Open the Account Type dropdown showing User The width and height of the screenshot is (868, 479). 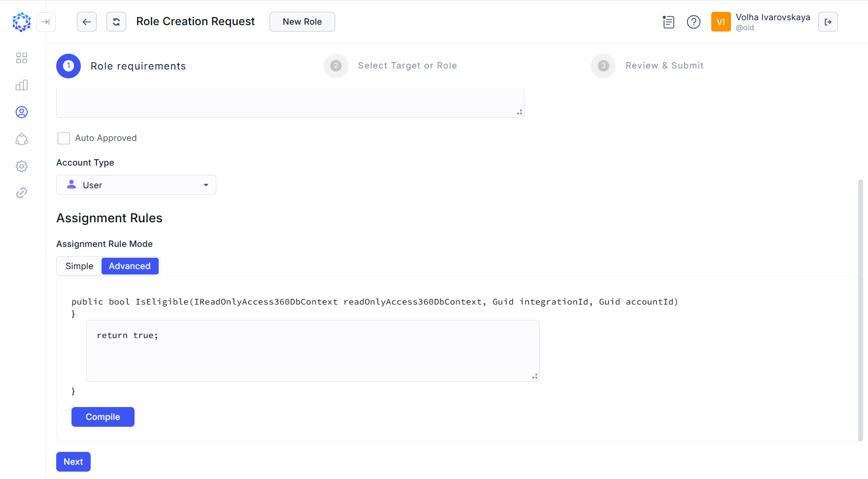tap(136, 185)
